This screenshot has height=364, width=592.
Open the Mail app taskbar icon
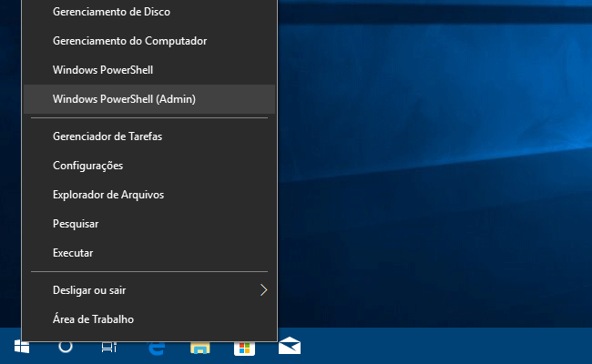coord(290,346)
